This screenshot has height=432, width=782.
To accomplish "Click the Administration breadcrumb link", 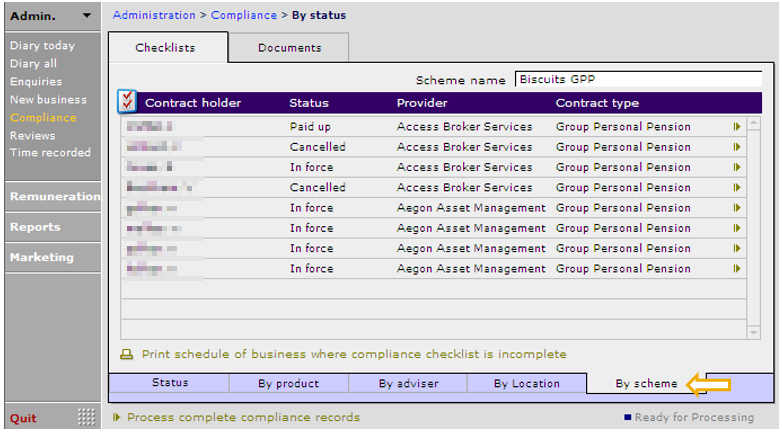I will 154,15.
